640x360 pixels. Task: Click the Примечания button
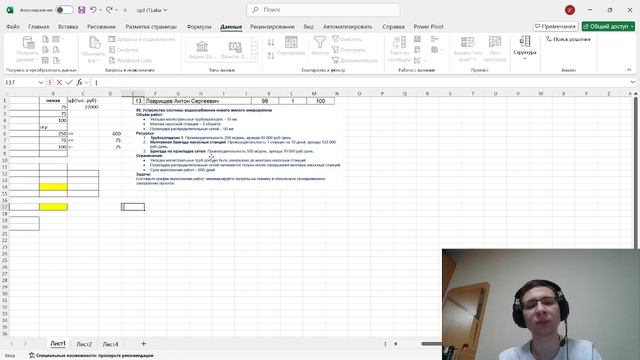pyautogui.click(x=556, y=27)
